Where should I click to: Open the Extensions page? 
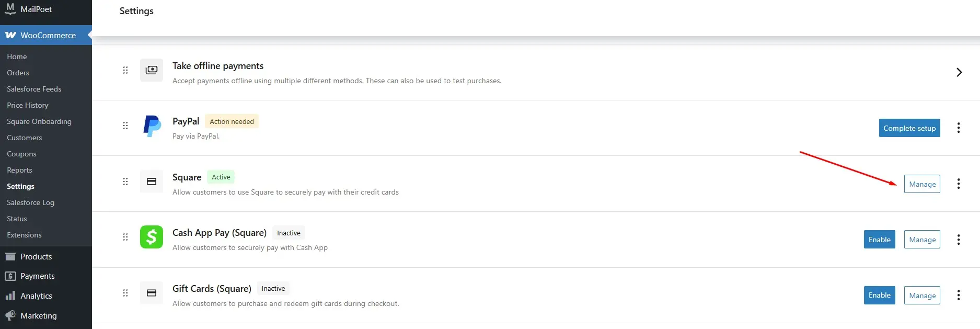pos(24,235)
